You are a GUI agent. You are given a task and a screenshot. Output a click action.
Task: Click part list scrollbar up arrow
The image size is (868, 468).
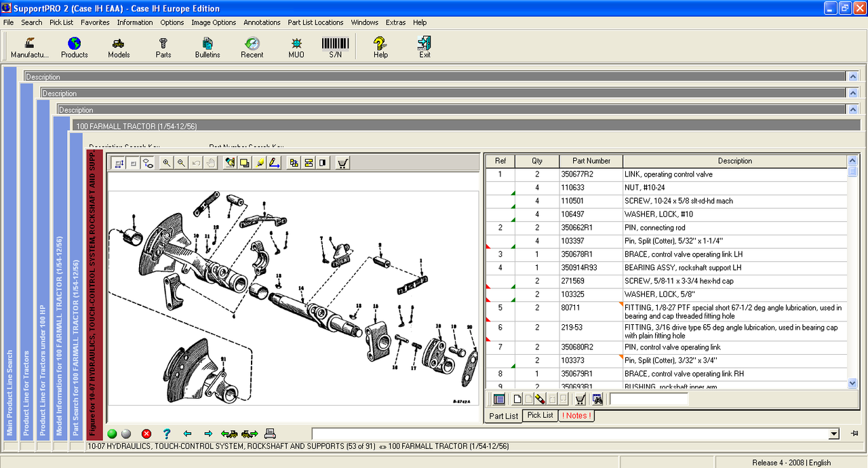click(852, 161)
